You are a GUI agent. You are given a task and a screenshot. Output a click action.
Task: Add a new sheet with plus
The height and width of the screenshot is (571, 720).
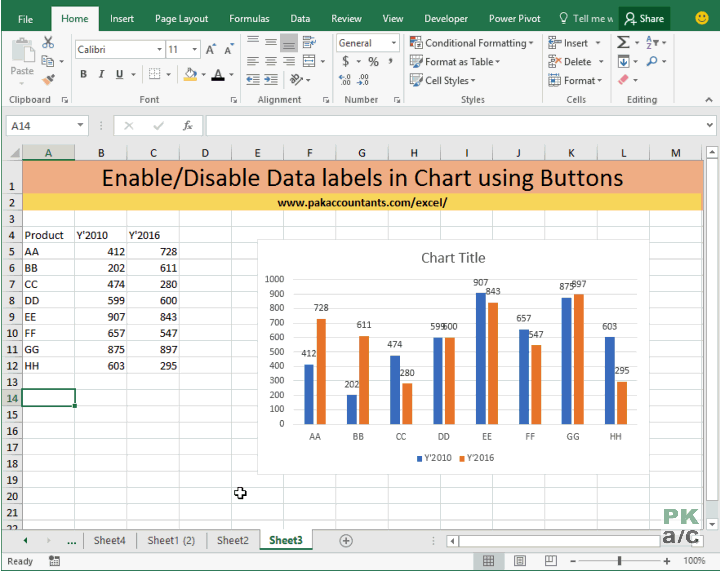tap(346, 541)
